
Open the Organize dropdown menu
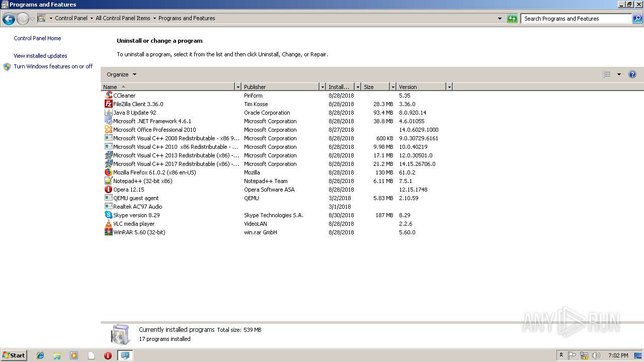tap(121, 74)
